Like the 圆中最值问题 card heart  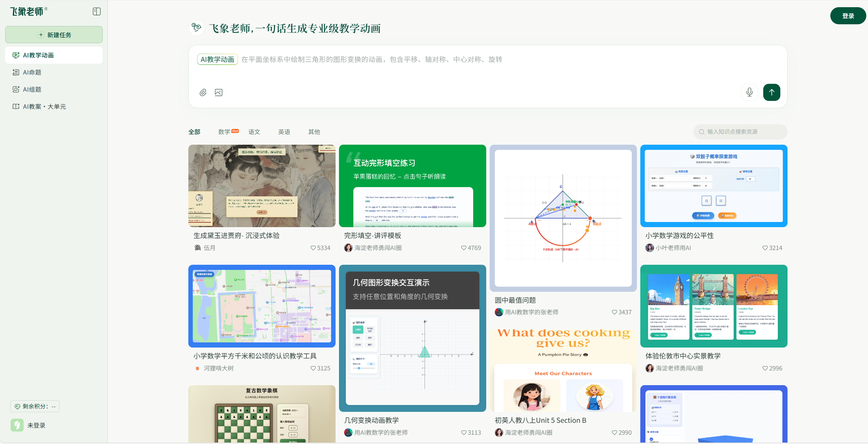point(614,312)
